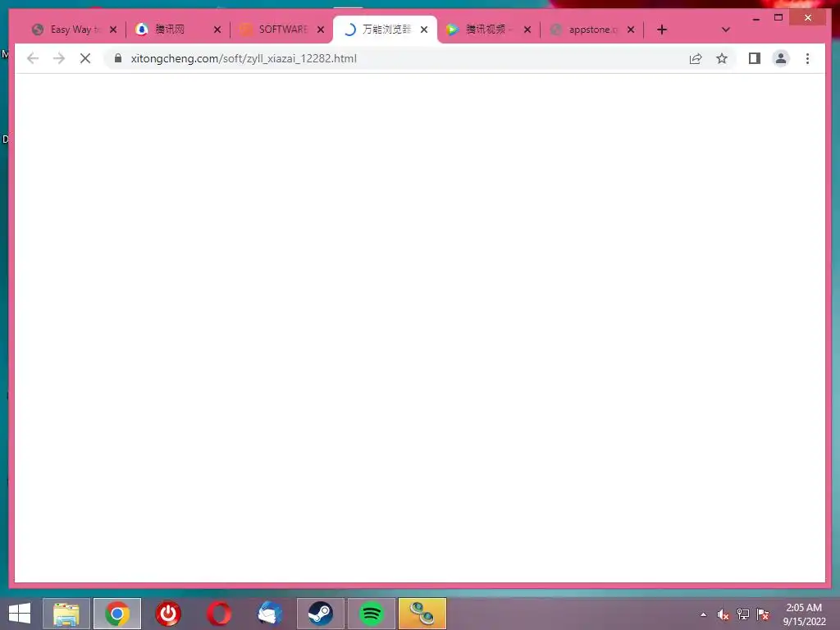Close the SOFTWARE tab
The height and width of the screenshot is (630, 840).
pos(321,30)
